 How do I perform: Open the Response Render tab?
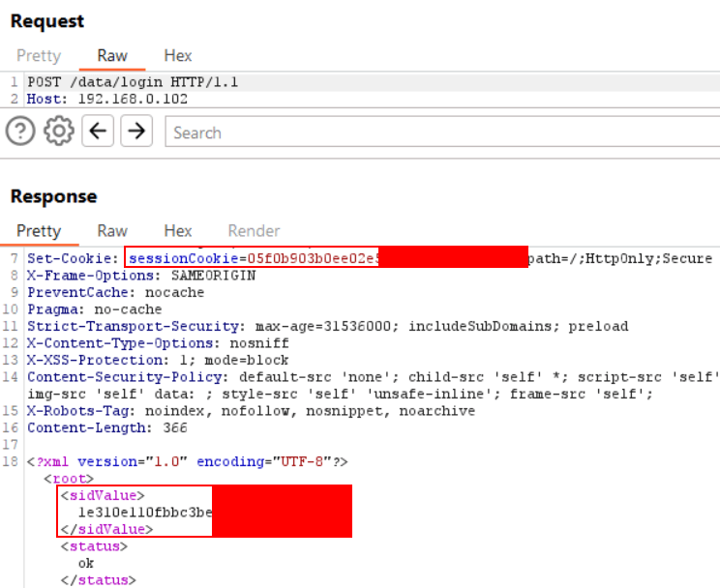254,231
